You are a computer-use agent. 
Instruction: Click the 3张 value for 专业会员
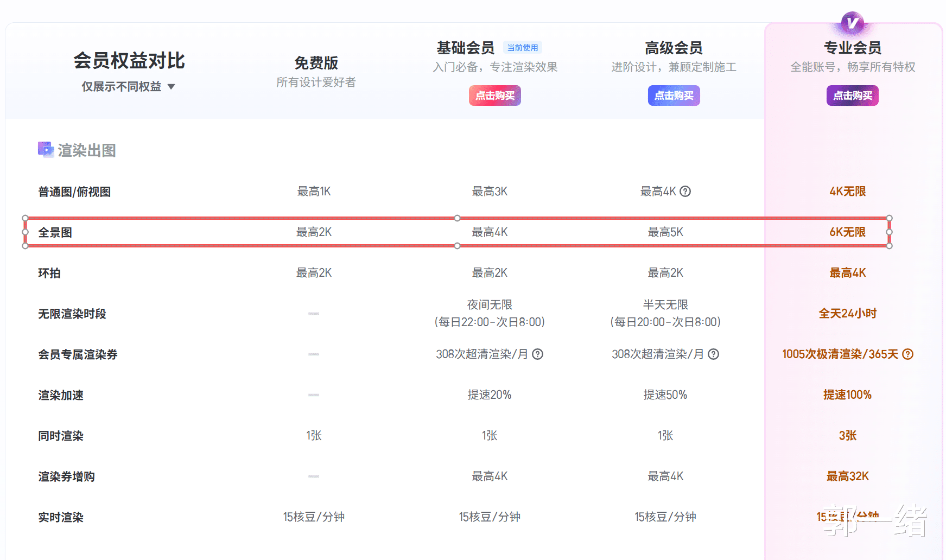[847, 436]
